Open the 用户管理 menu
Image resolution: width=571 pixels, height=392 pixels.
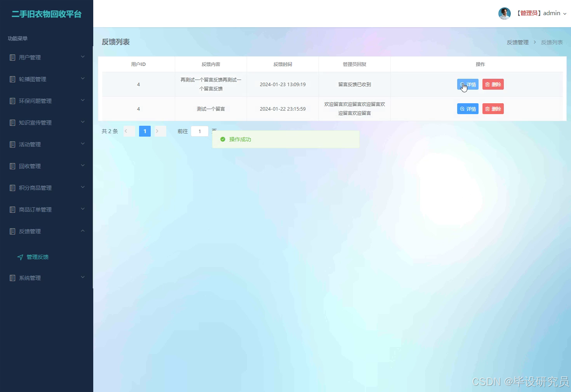[x=47, y=57]
